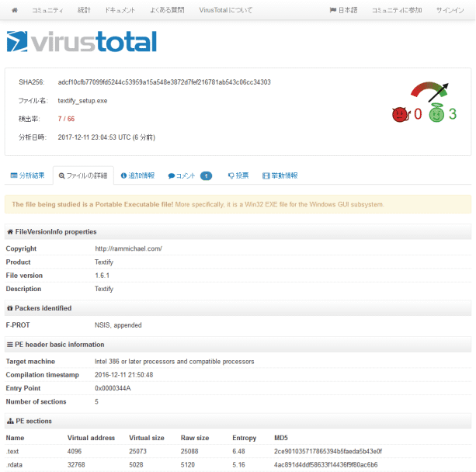Click File version value 1.6.1
Screen dimensions: 476x472
[102, 276]
